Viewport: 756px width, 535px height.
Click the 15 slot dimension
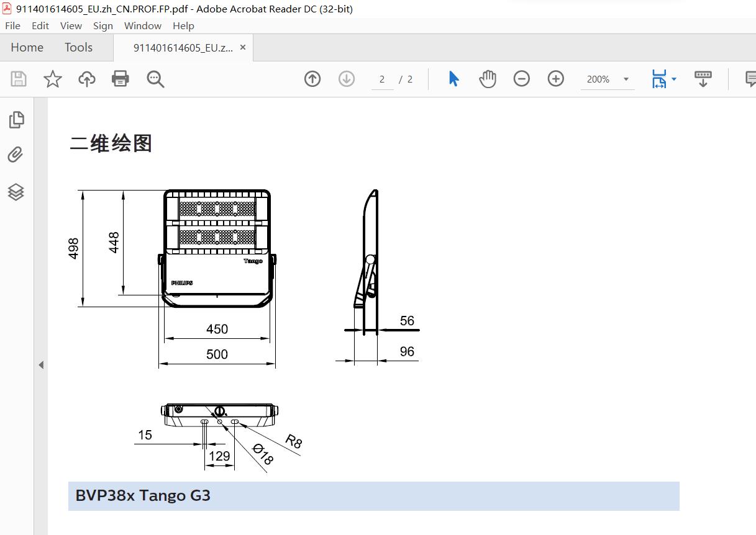point(145,435)
